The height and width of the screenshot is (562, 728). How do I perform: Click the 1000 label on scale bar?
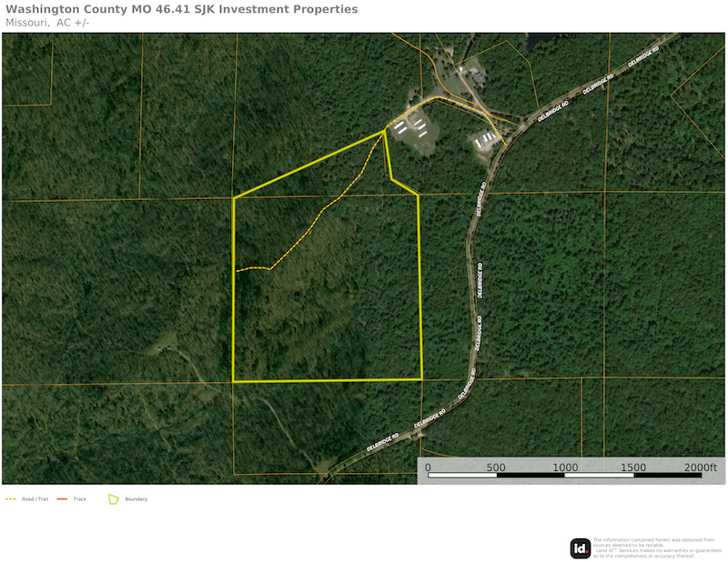pyautogui.click(x=565, y=467)
